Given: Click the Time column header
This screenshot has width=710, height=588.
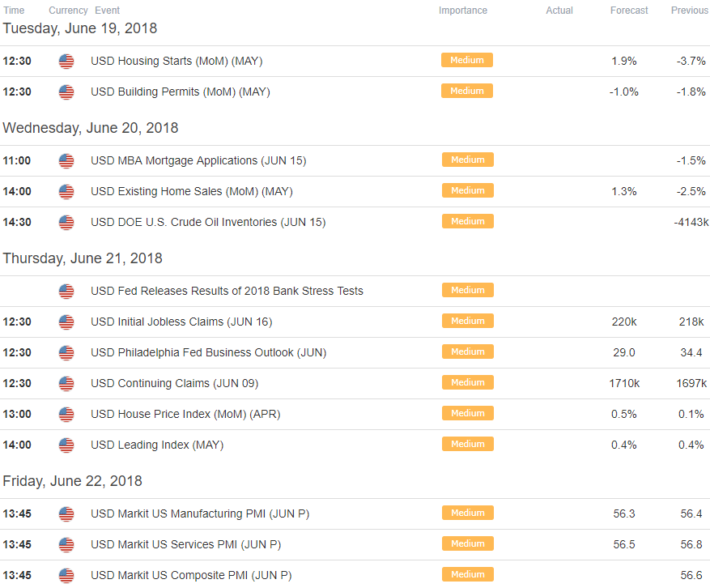Looking at the screenshot, I should tap(14, 11).
